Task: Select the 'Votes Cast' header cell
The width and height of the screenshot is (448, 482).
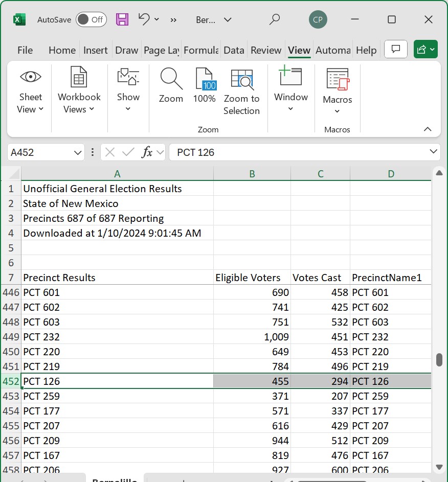Action: point(320,278)
